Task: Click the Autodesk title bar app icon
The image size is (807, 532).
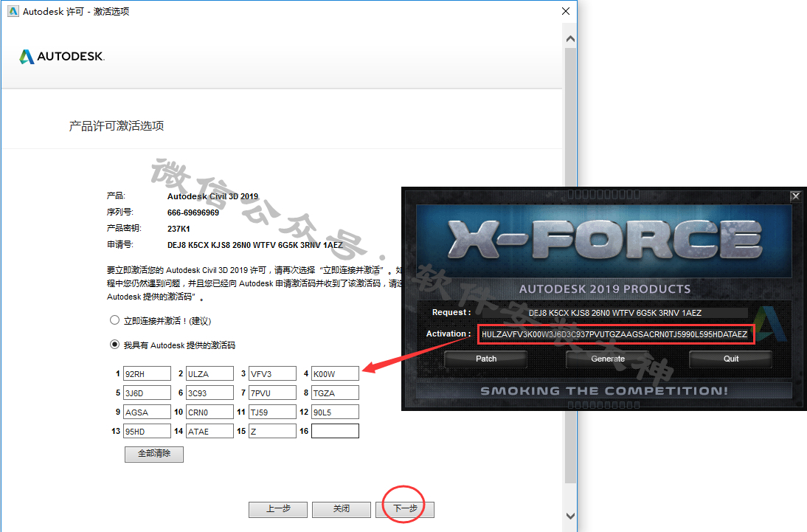Action: (13, 11)
